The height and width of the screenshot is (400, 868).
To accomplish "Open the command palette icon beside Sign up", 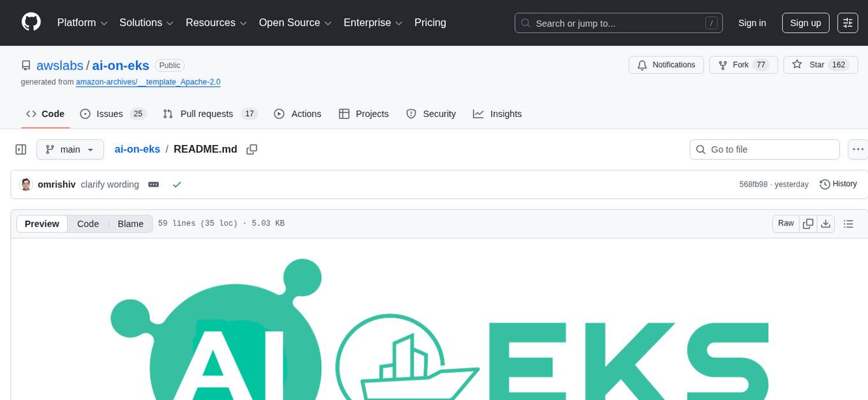I will 848,22.
